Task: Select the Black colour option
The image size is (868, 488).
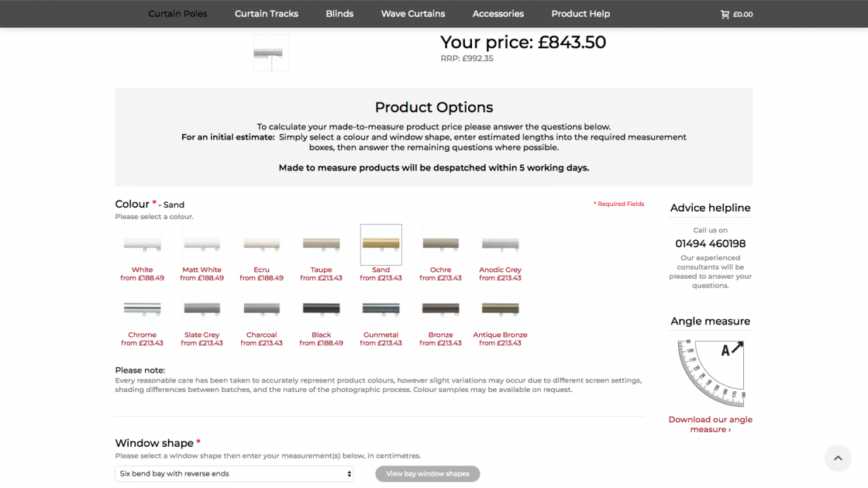Action: 321,309
